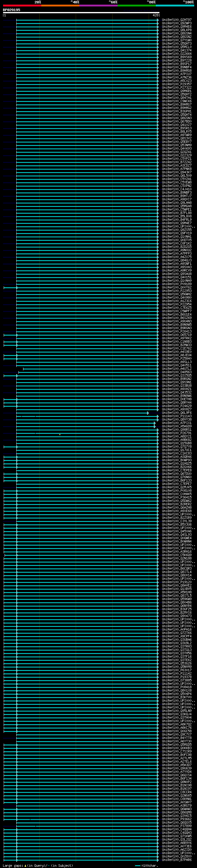The image size is (197, 868).
Task: Select hit label UniRef100_C7EPE8
Action: click(177, 470)
